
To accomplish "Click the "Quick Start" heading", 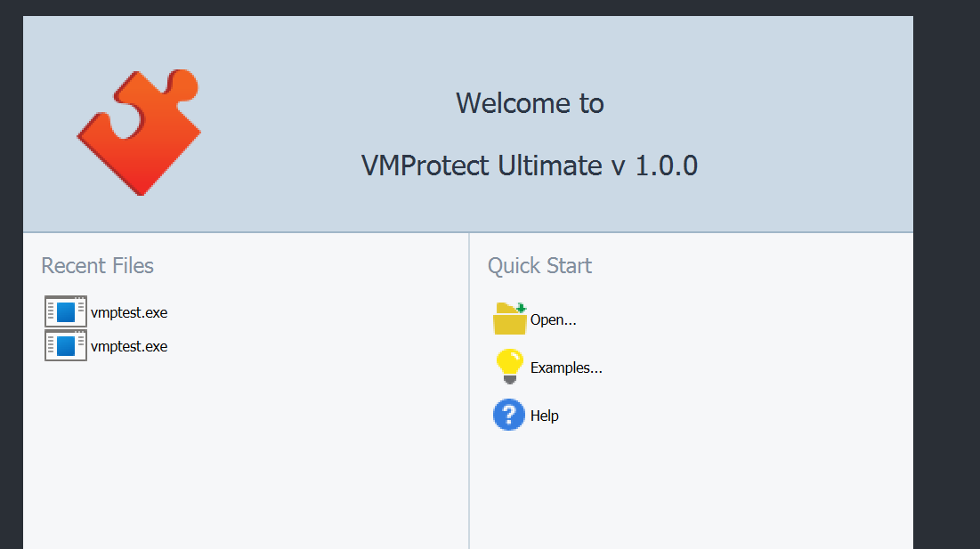I will tap(539, 265).
